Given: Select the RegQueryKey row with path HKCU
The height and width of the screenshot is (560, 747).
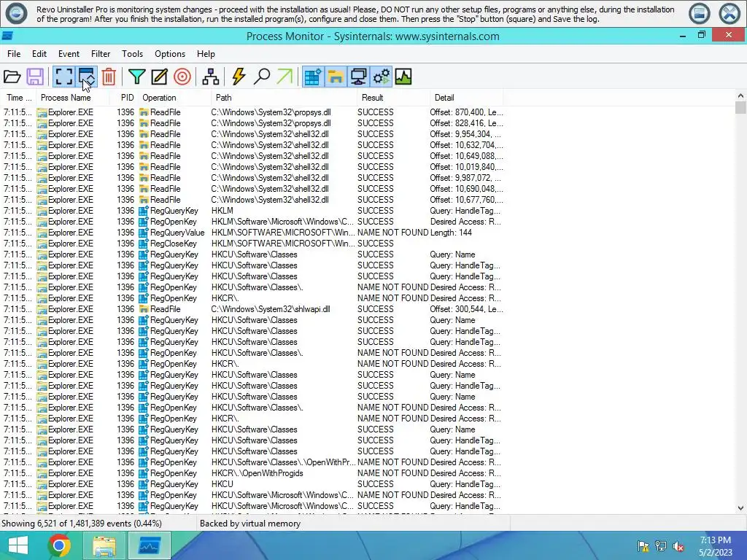Looking at the screenshot, I should coord(252,484).
